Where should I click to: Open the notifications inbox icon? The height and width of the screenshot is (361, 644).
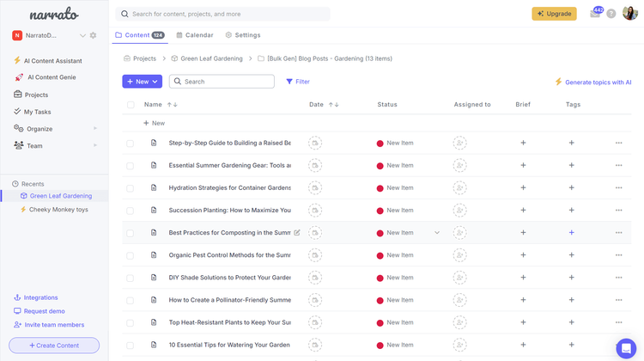(595, 14)
